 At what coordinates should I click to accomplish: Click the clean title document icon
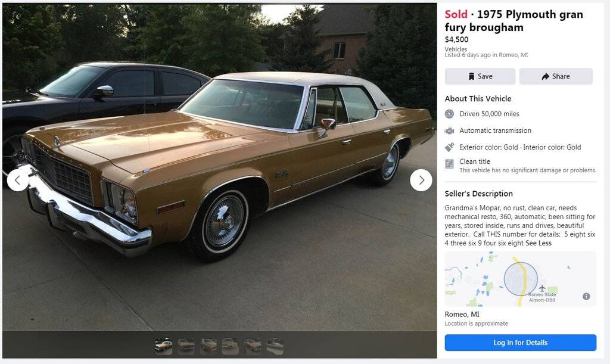(450, 164)
